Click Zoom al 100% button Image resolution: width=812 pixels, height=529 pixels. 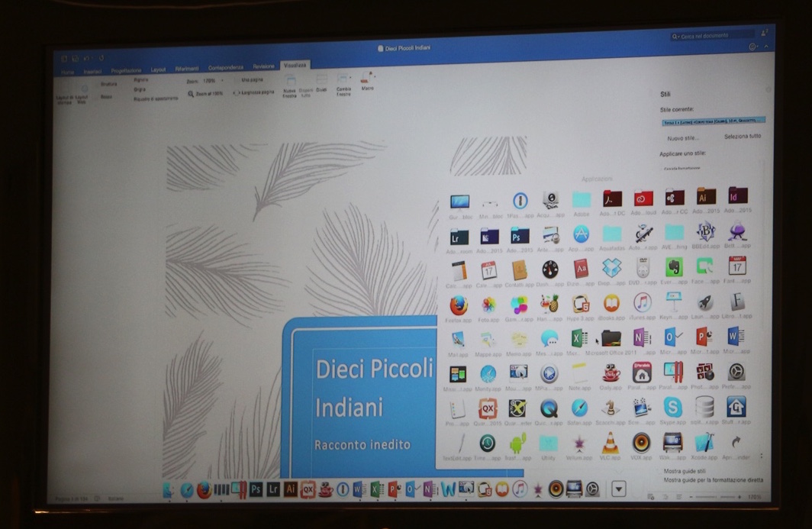[205, 94]
